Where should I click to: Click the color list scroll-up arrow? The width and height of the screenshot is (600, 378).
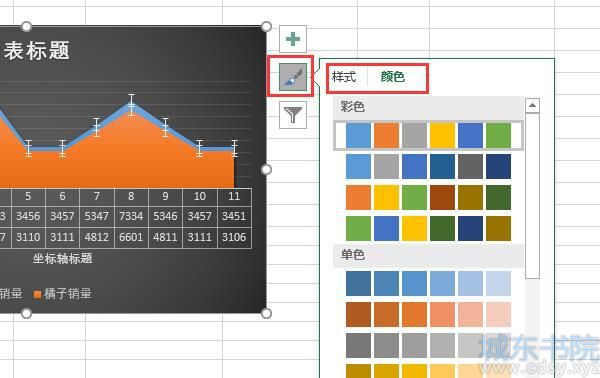[x=532, y=105]
